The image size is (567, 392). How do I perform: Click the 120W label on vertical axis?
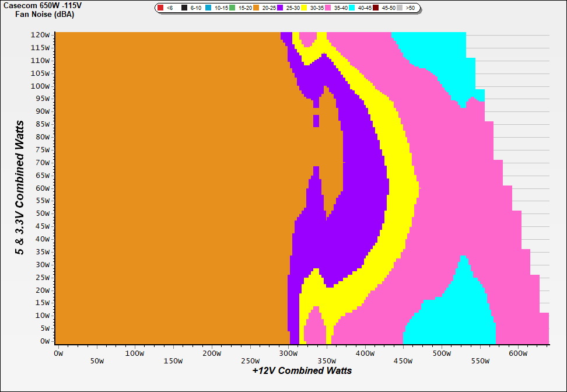pos(40,34)
